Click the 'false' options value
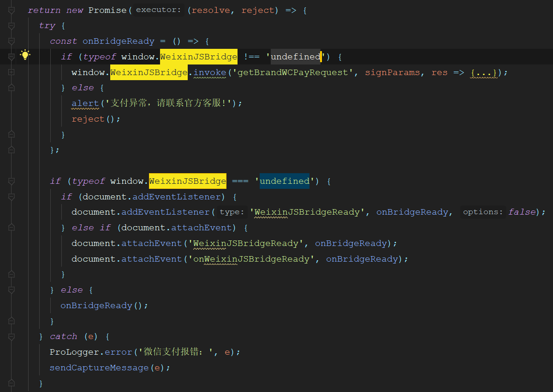 coord(522,212)
